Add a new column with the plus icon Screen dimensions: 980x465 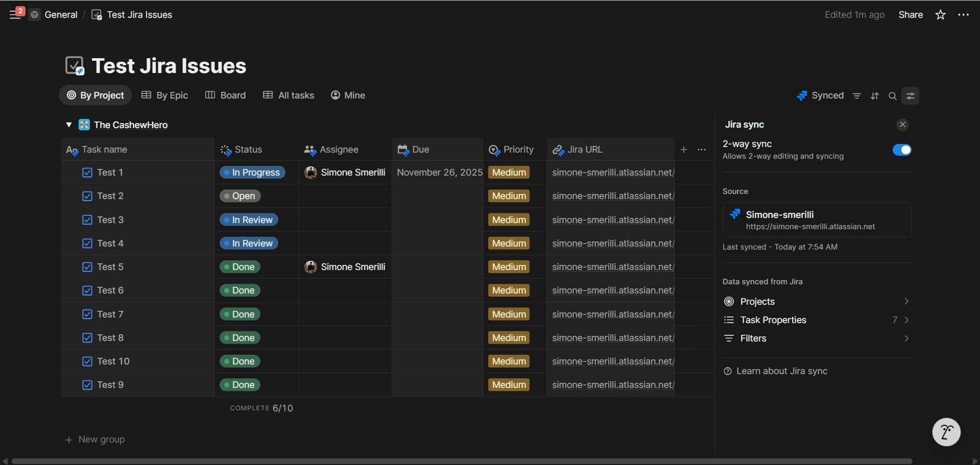(x=684, y=150)
